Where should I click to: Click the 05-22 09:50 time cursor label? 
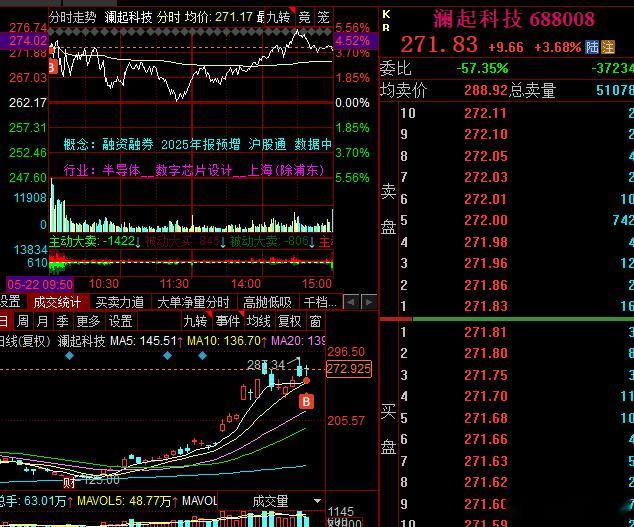pyautogui.click(x=40, y=284)
